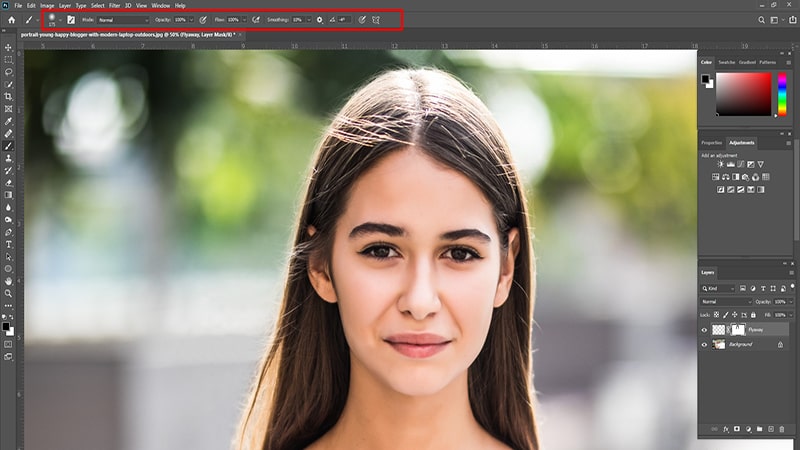
Task: Open the Window menu
Action: click(x=160, y=6)
